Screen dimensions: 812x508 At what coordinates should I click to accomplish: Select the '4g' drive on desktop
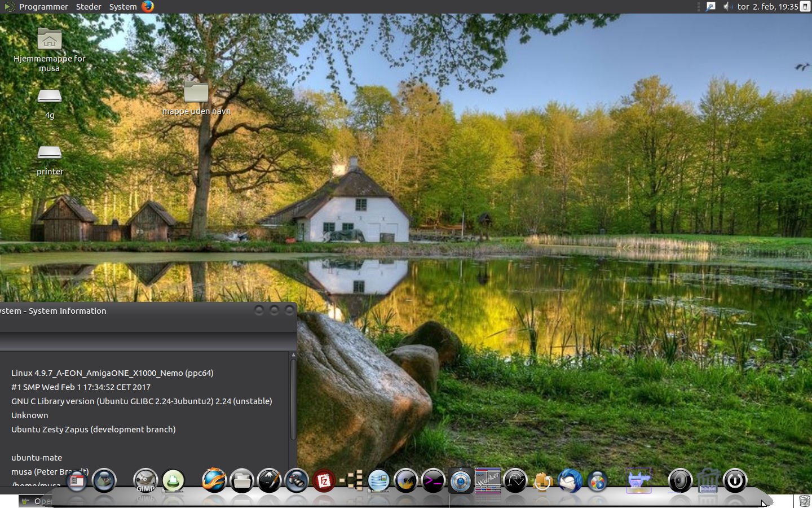(50, 97)
